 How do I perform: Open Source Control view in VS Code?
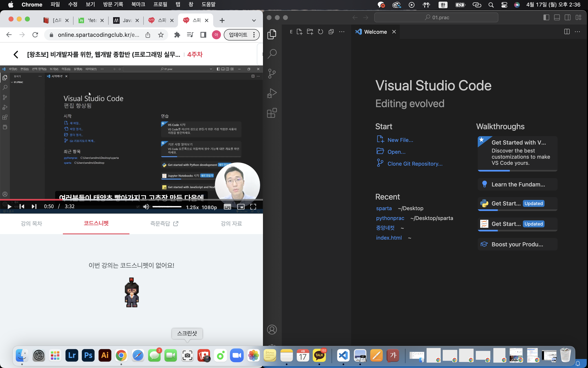[x=272, y=74]
